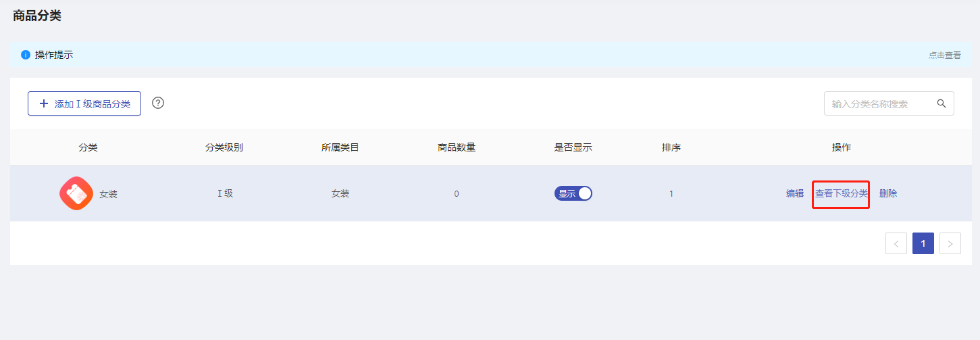Click the 商品数量 column header
Viewport: 980px width, 340px height.
click(457, 147)
